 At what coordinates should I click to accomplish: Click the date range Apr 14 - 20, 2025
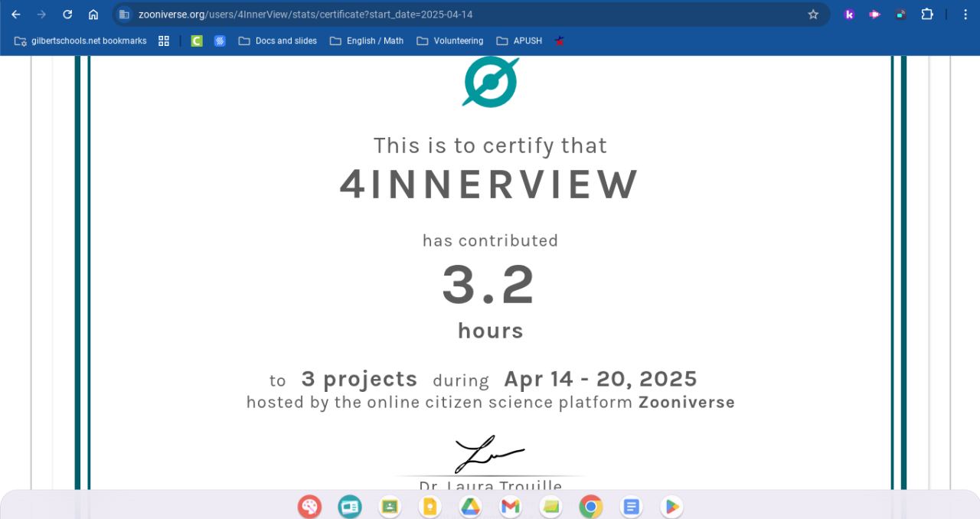(600, 379)
